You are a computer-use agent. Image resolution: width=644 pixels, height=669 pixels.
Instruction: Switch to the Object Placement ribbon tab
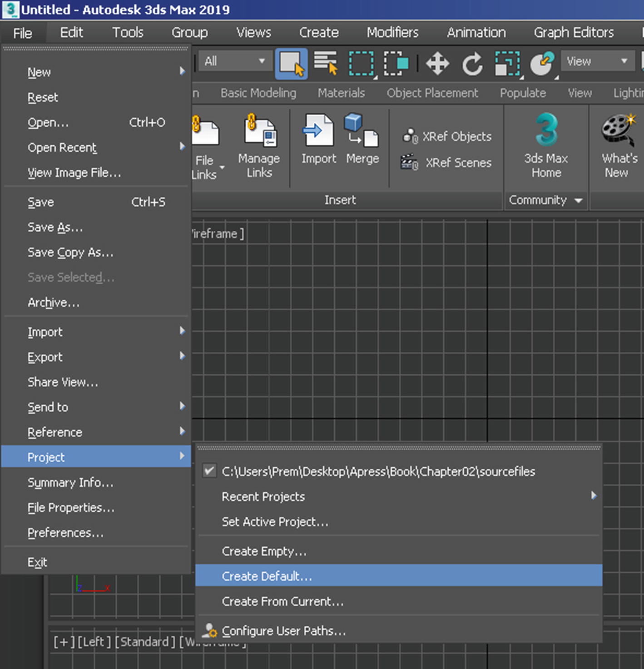click(432, 93)
